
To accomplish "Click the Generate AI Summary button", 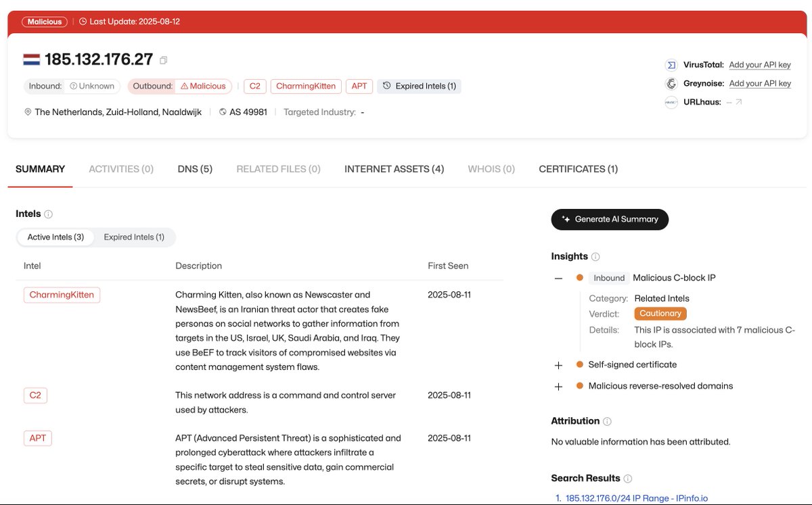I will 610,219.
